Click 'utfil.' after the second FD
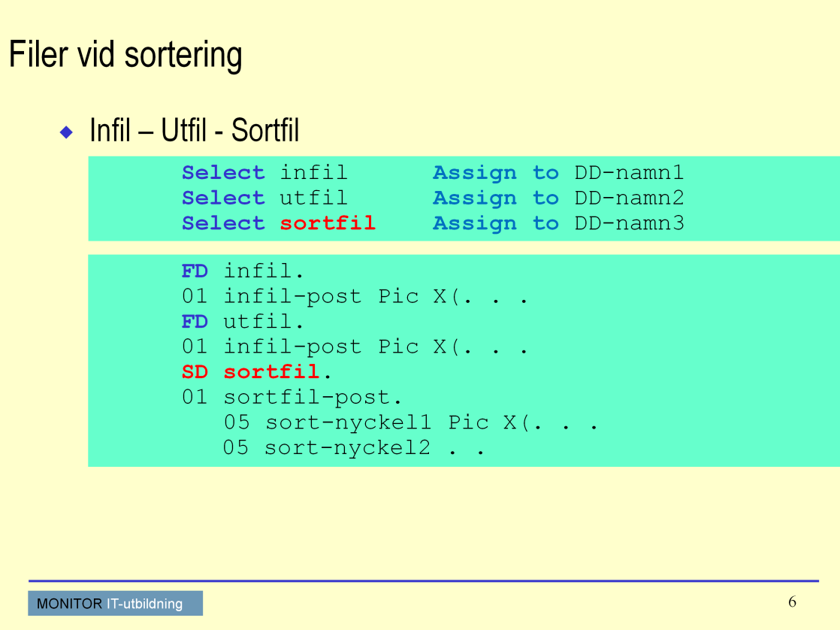 [263, 322]
